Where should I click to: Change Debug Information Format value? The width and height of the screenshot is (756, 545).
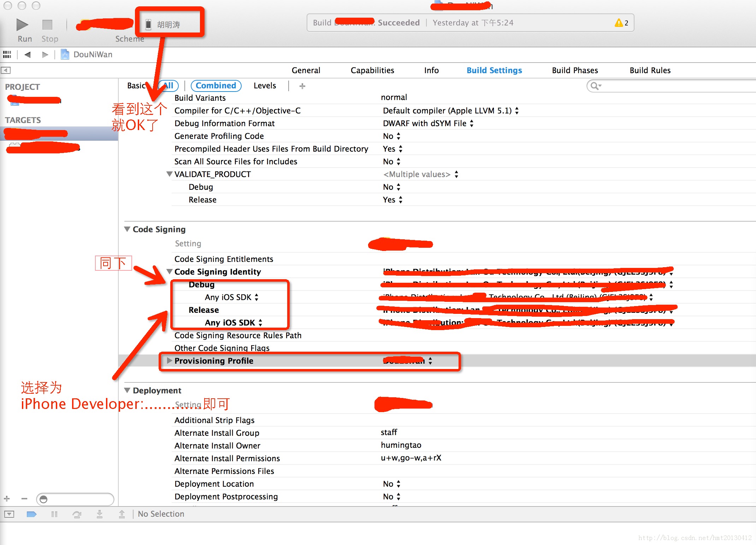(x=428, y=123)
